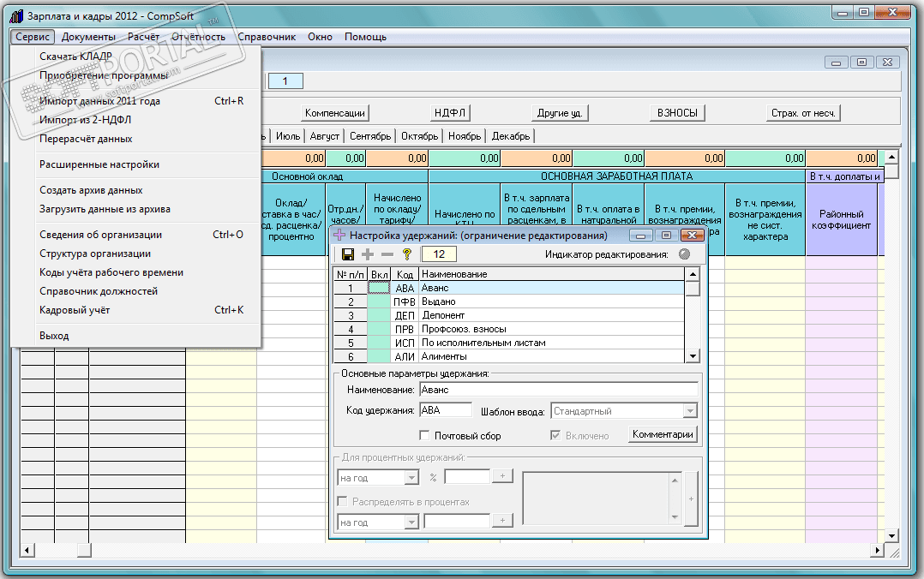Click the Страх. от несч. button
This screenshot has height=579, width=924.
tap(803, 112)
